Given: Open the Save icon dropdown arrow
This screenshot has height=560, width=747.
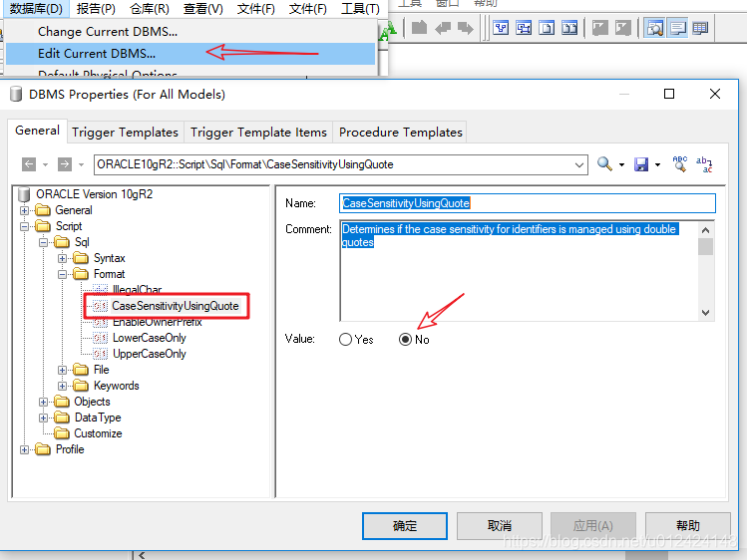Looking at the screenshot, I should (x=657, y=165).
